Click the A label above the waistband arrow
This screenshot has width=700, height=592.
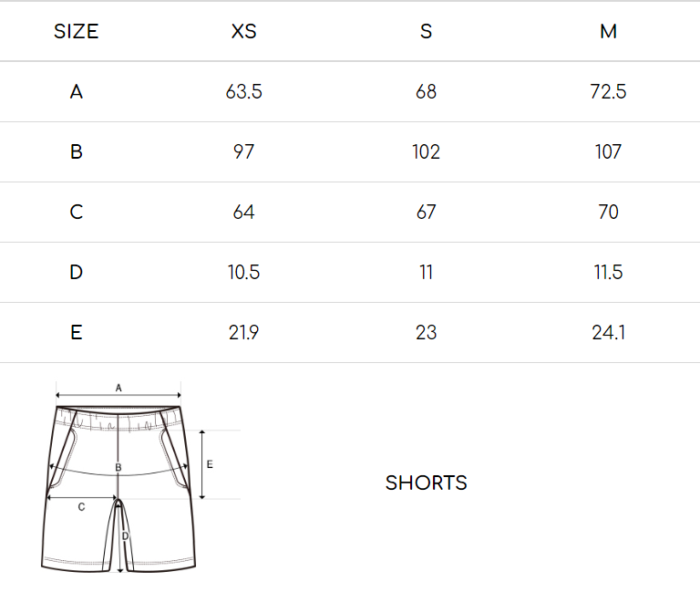(x=118, y=388)
